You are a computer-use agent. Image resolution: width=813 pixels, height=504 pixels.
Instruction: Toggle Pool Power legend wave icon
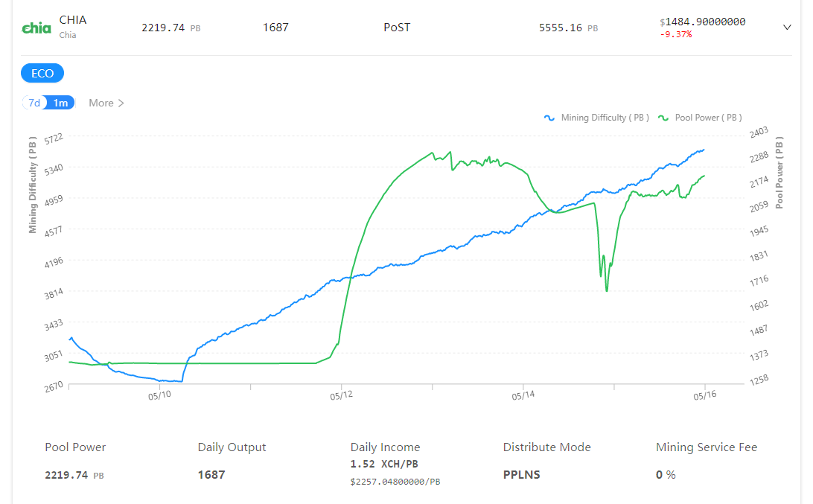pyautogui.click(x=663, y=118)
